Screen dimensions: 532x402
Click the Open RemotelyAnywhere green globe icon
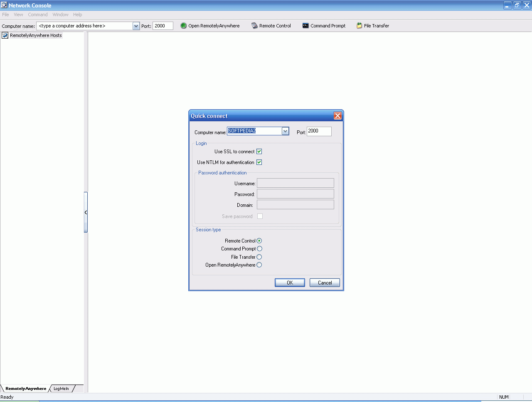(183, 26)
